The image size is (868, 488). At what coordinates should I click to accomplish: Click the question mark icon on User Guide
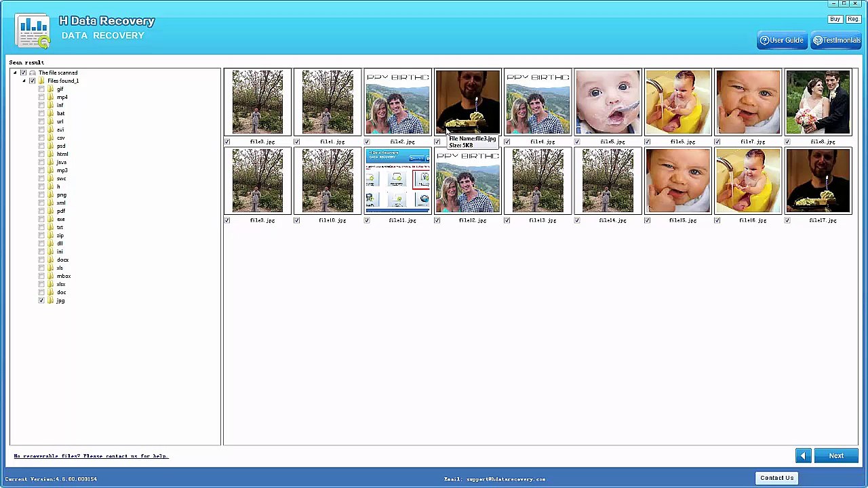pos(764,40)
